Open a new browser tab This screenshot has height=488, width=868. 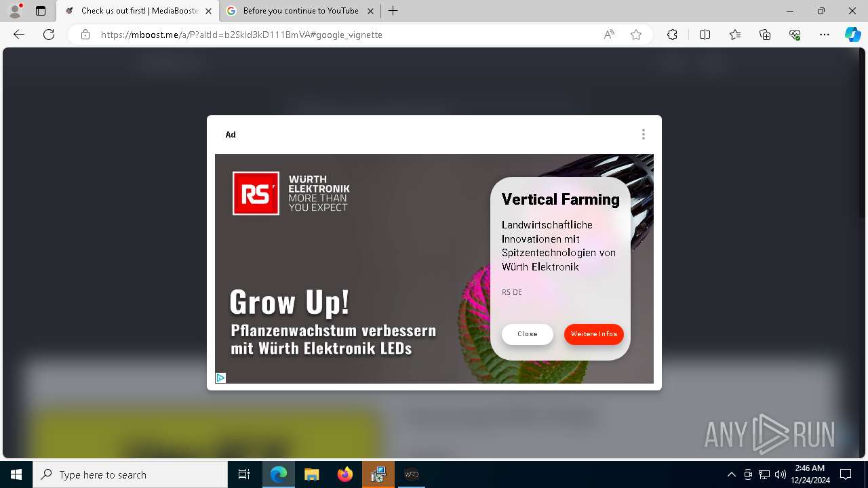click(393, 11)
